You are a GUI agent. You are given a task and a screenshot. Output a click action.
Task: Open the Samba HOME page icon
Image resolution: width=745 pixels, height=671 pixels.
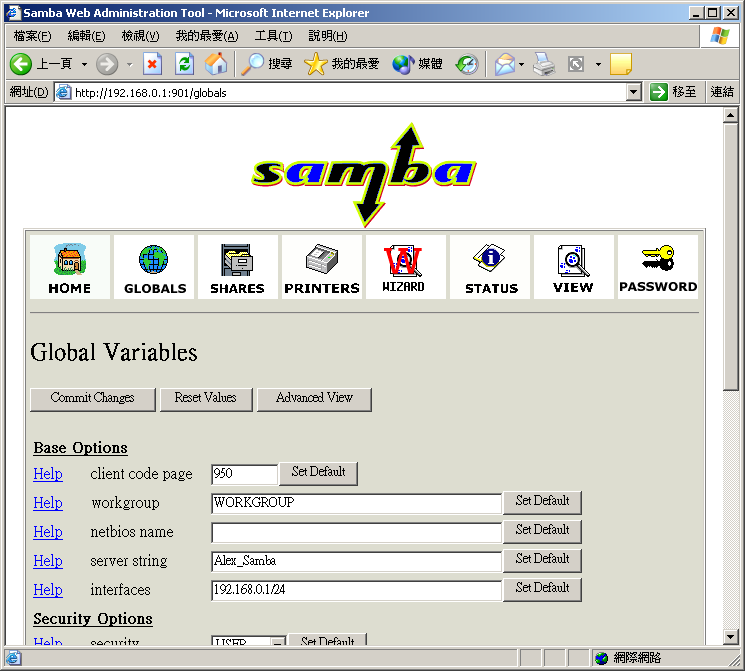coord(70,267)
